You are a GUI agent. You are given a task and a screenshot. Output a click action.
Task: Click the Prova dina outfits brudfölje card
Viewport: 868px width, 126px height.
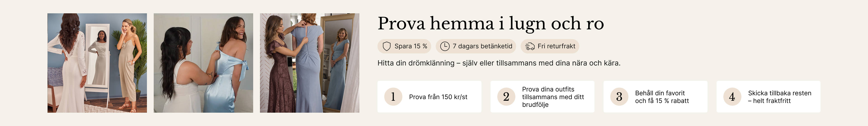click(542, 97)
